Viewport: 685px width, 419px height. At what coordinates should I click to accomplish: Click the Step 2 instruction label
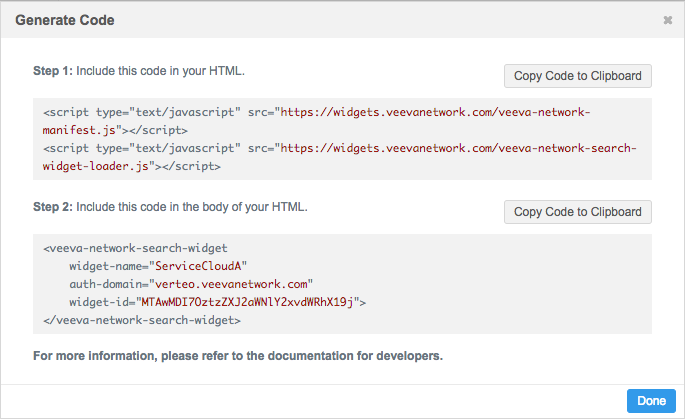(x=170, y=207)
